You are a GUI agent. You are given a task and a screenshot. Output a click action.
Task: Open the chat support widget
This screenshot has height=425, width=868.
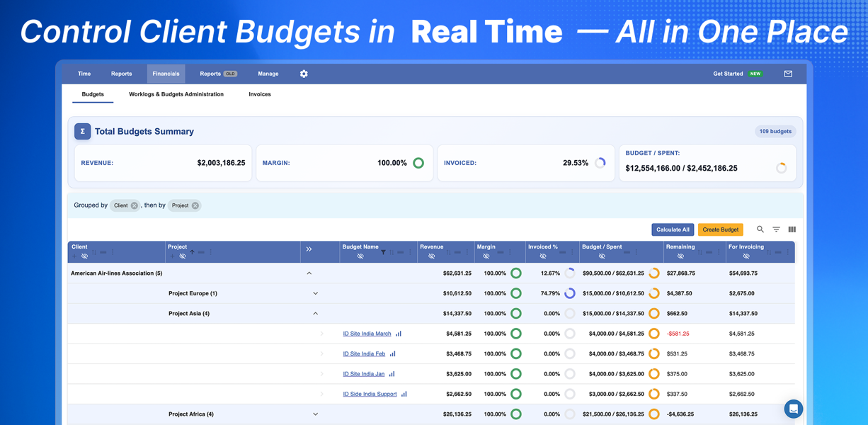tap(794, 409)
